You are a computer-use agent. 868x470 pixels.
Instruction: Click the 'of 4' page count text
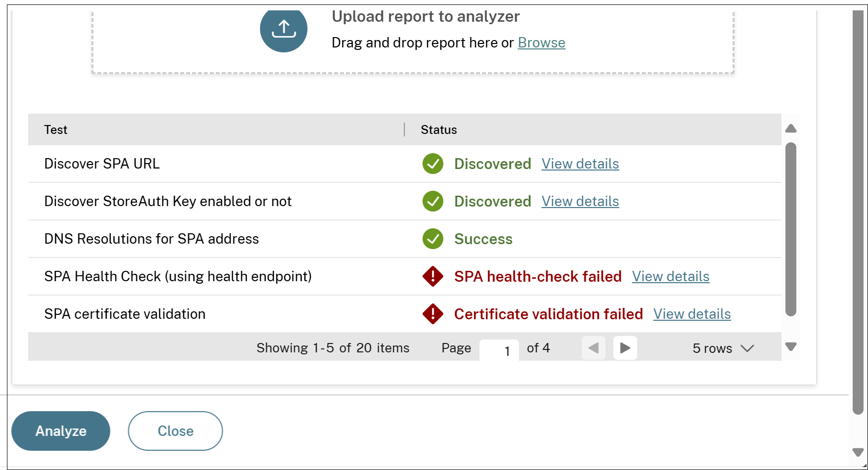pyautogui.click(x=538, y=348)
